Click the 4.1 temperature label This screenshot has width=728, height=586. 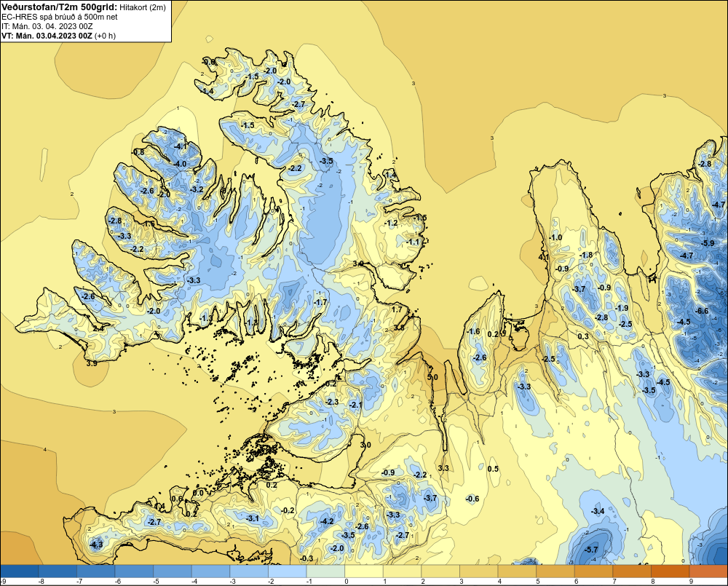tap(544, 257)
